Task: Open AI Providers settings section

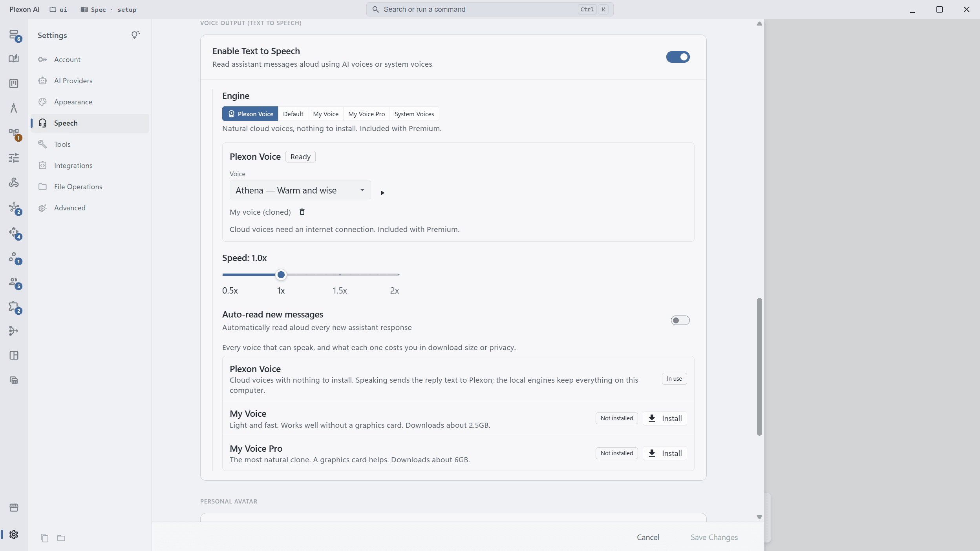Action: 90,81
